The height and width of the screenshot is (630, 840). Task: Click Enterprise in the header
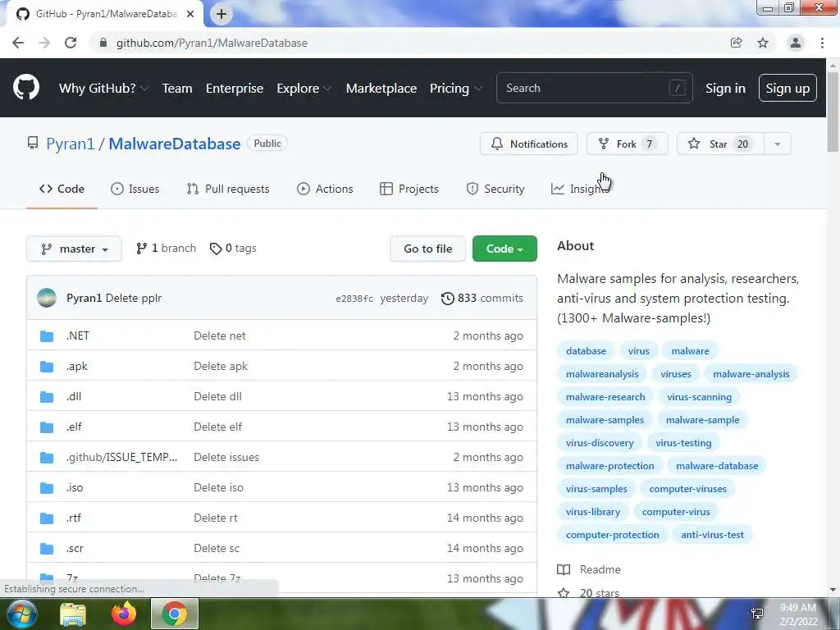pos(235,88)
